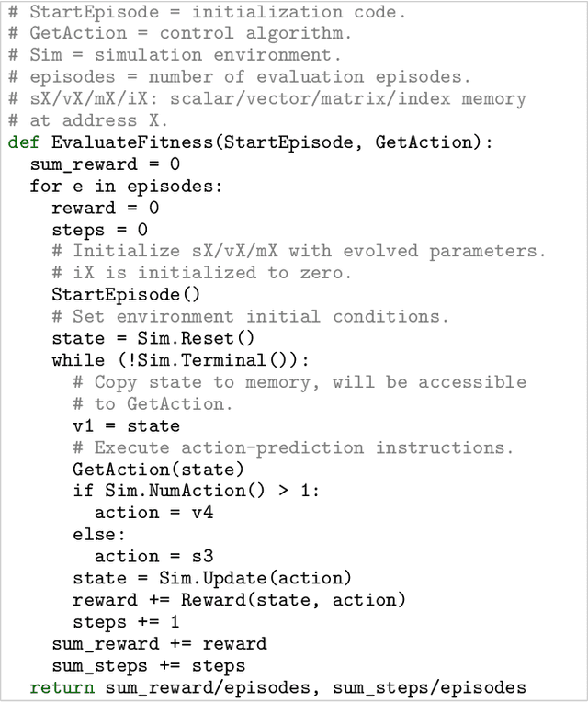This screenshot has width=588, height=702.
Task: Click the while keyword
Action: (78, 360)
